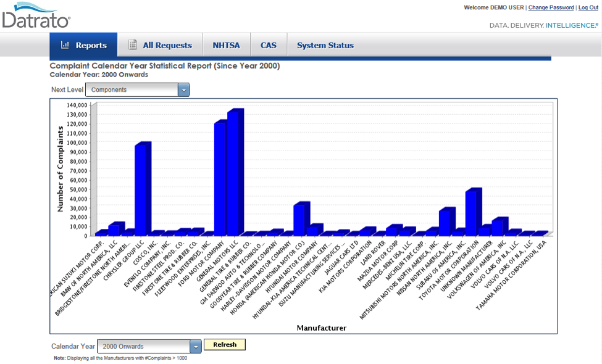Click the Toyota Motor Corporation bar

click(x=473, y=212)
